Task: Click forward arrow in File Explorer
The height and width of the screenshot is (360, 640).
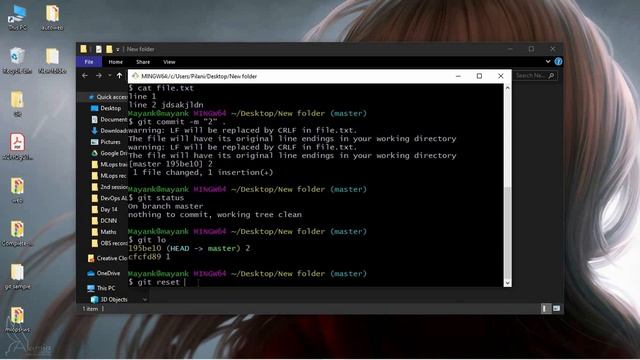Action: point(99,76)
